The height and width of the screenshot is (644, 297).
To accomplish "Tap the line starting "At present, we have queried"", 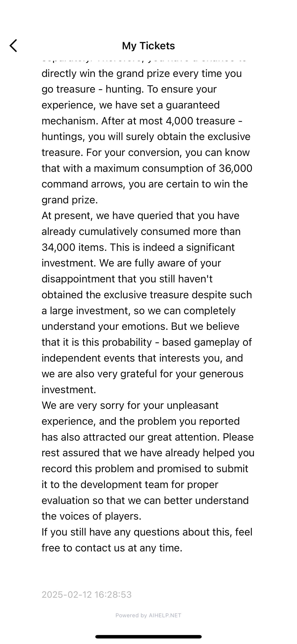I will (140, 216).
